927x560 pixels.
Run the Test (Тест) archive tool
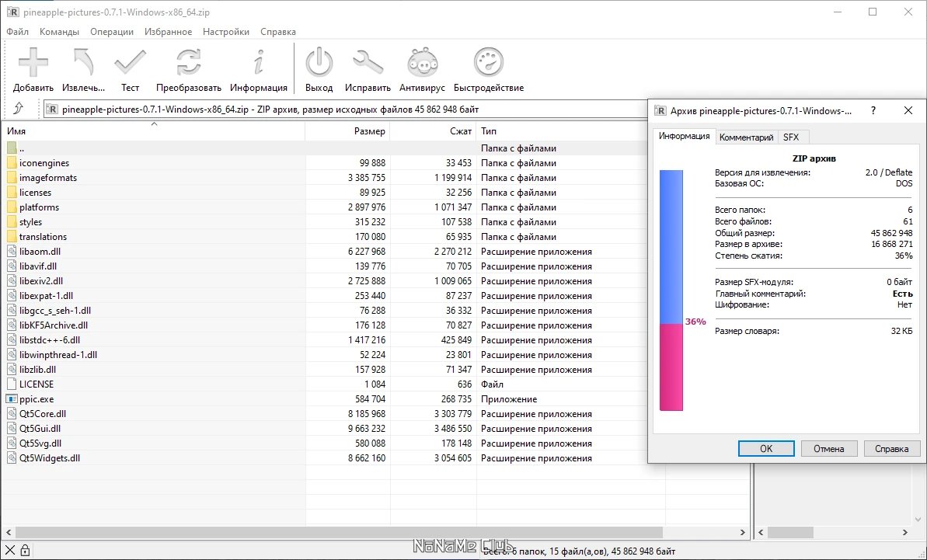130,62
